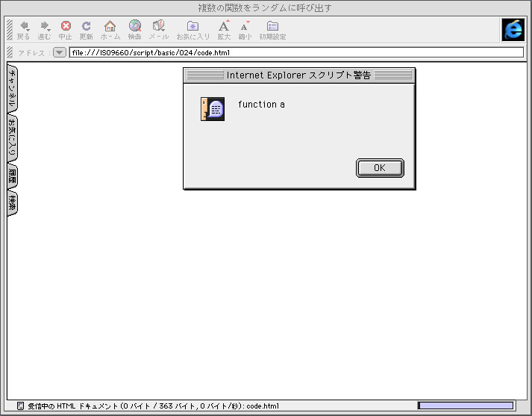The image size is (532, 416).
Task: Click the script alert speech icon
Action: pos(213,109)
